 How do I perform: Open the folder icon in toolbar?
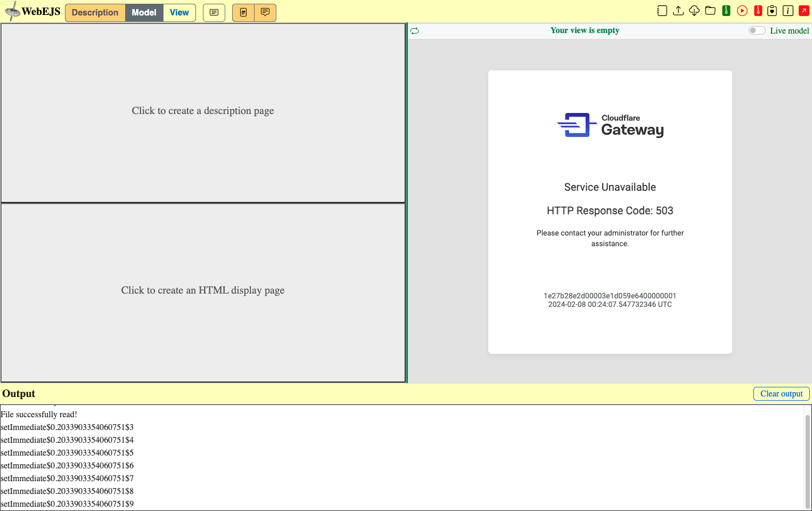pos(710,11)
